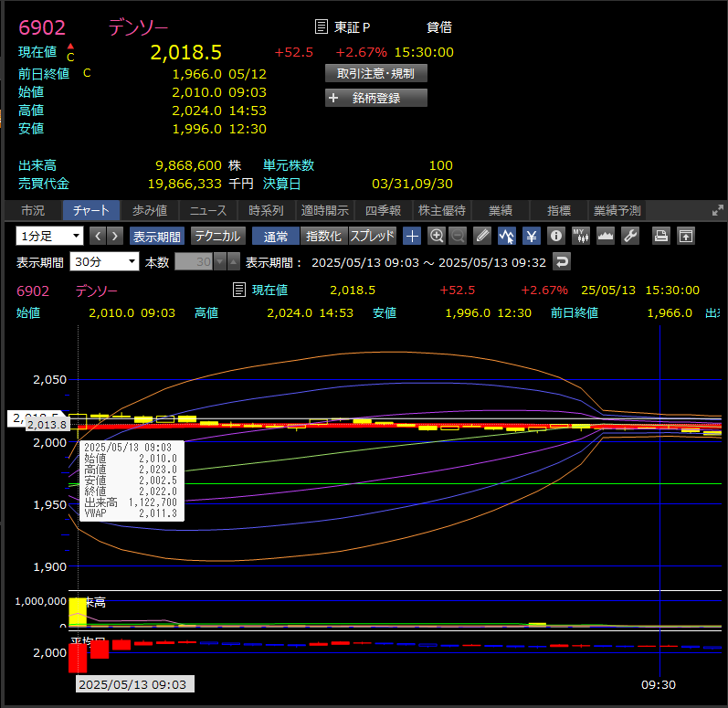This screenshot has width=728, height=708.
Task: Open the 指標 tab
Action: click(x=558, y=210)
